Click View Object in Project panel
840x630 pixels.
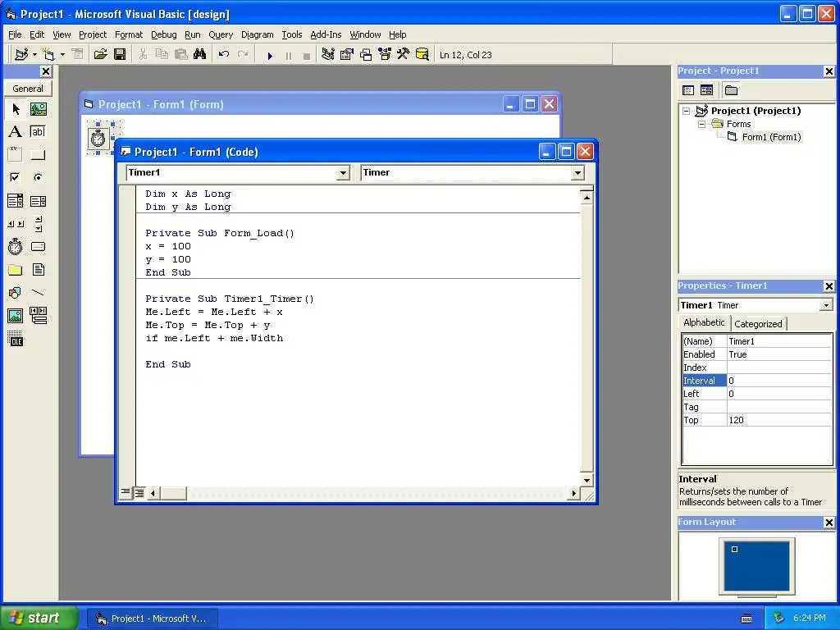click(706, 90)
